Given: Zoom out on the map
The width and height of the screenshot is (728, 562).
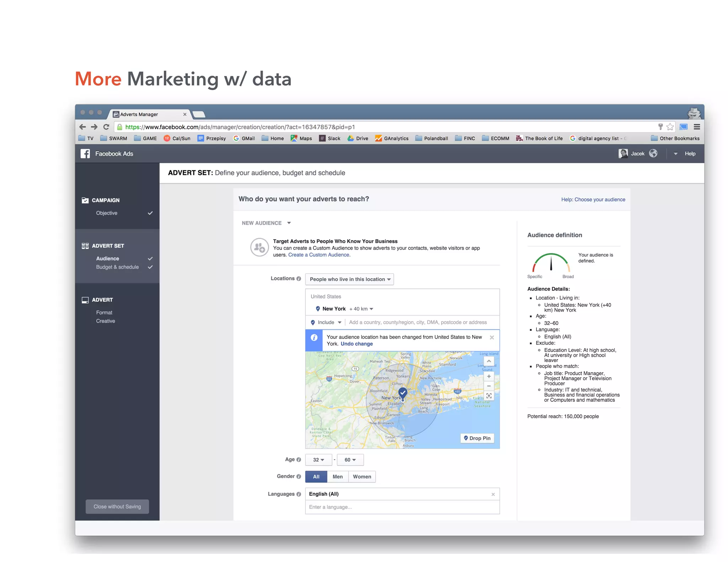Looking at the screenshot, I should click(489, 386).
